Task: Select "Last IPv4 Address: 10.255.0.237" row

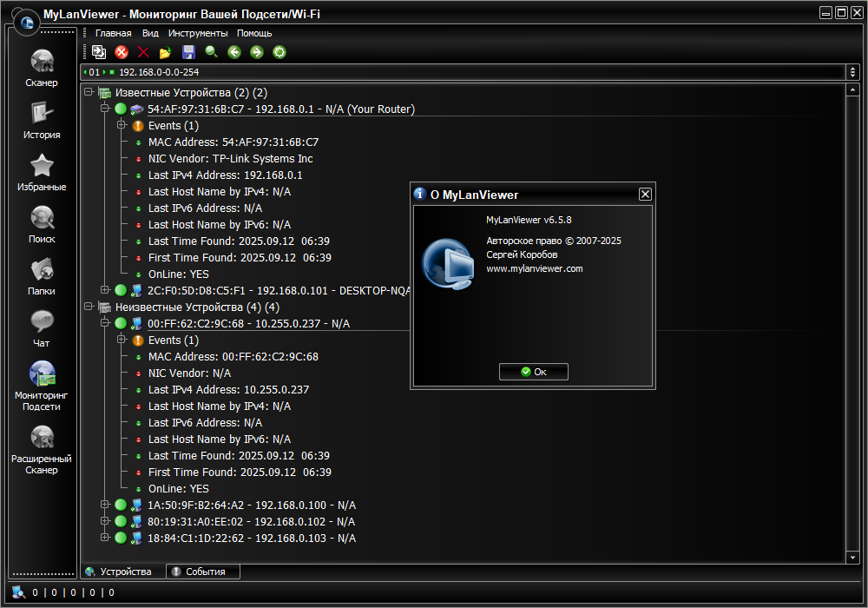Action: [x=228, y=389]
